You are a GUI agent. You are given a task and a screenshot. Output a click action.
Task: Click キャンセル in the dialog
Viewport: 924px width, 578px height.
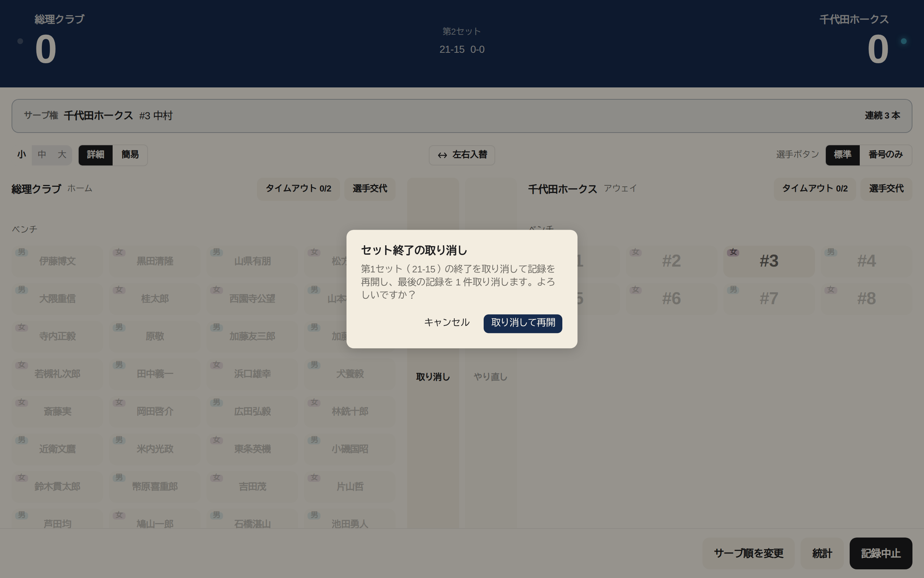tap(447, 323)
